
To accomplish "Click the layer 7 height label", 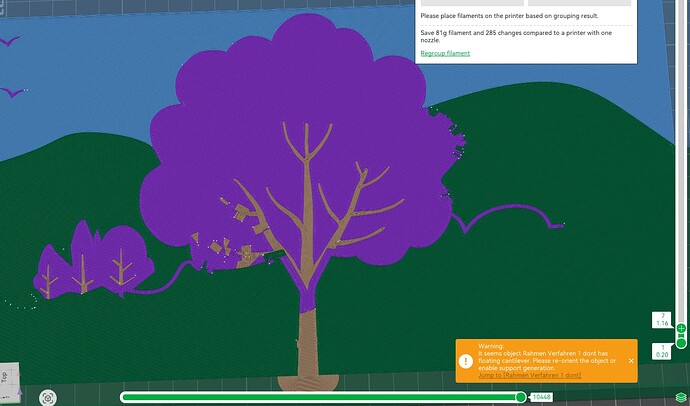I will coord(662,320).
